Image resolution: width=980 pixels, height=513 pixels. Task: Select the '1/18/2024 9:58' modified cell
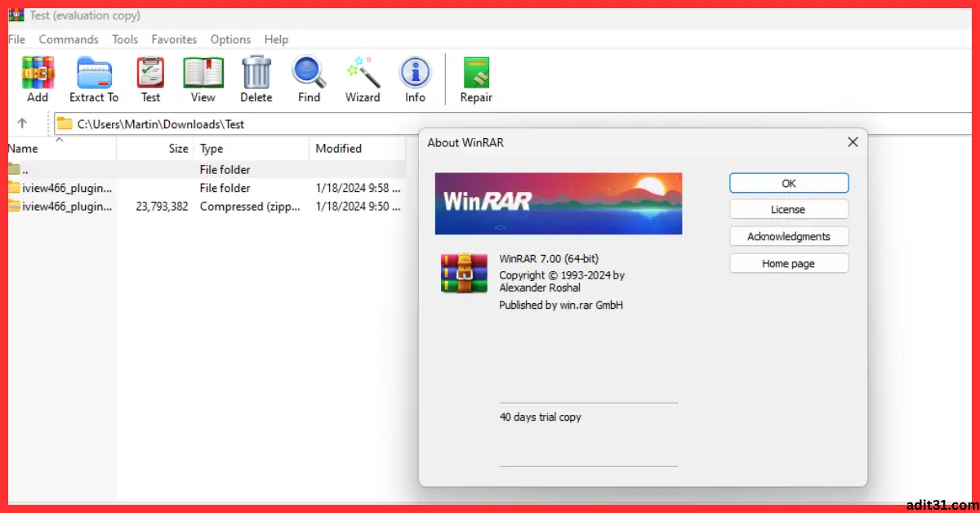point(358,188)
